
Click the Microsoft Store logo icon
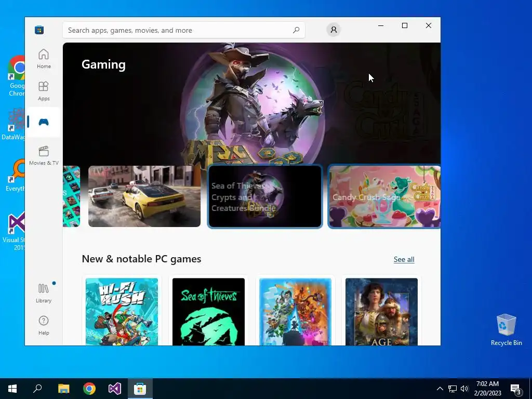coord(39,30)
